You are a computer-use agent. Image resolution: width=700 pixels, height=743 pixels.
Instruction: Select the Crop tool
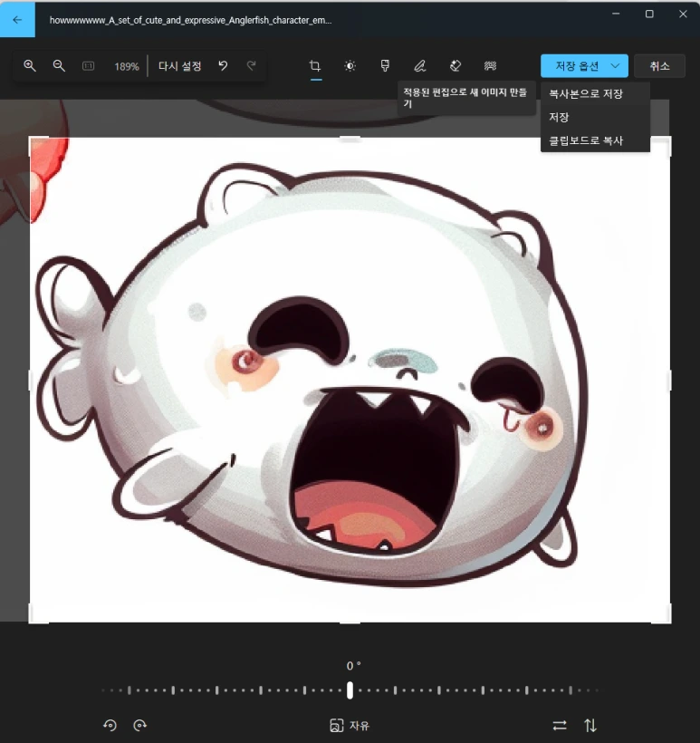click(315, 66)
